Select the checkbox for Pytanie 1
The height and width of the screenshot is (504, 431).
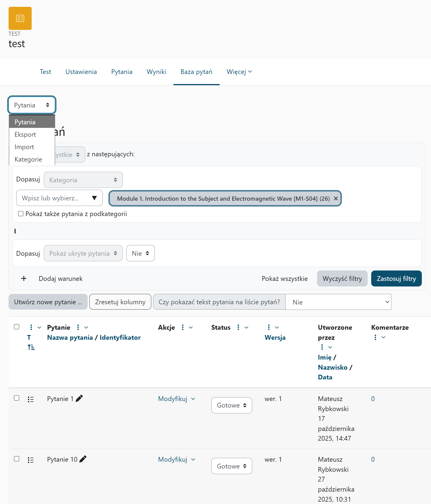tap(17, 398)
